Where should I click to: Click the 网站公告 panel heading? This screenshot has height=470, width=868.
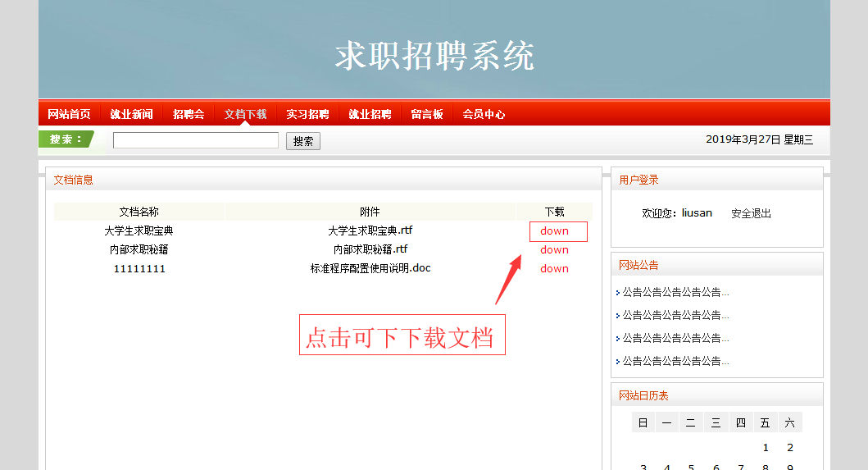(x=639, y=266)
